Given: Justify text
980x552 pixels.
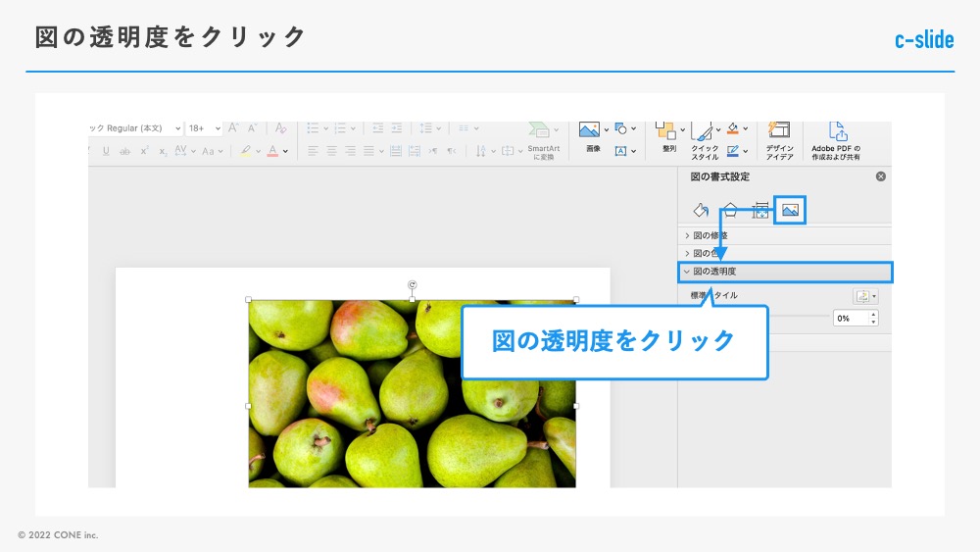Looking at the screenshot, I should point(369,151).
